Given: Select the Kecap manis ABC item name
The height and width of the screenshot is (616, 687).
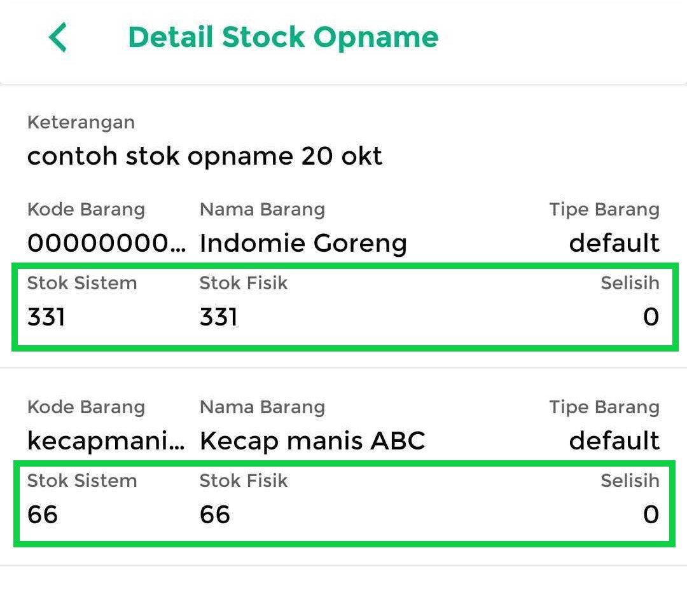Looking at the screenshot, I should (x=312, y=441).
